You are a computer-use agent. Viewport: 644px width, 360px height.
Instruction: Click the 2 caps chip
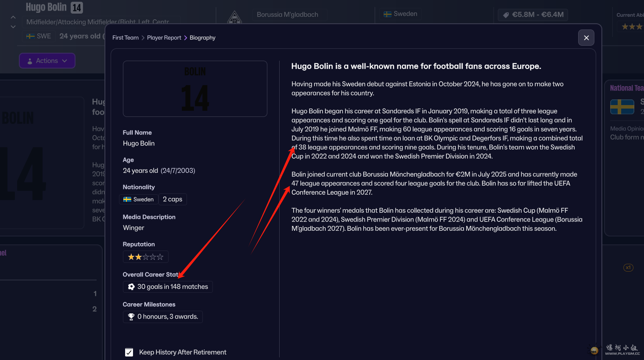point(173,199)
